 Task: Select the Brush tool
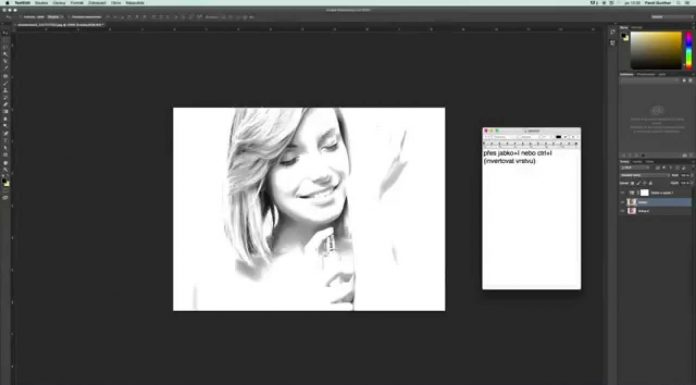tap(5, 83)
